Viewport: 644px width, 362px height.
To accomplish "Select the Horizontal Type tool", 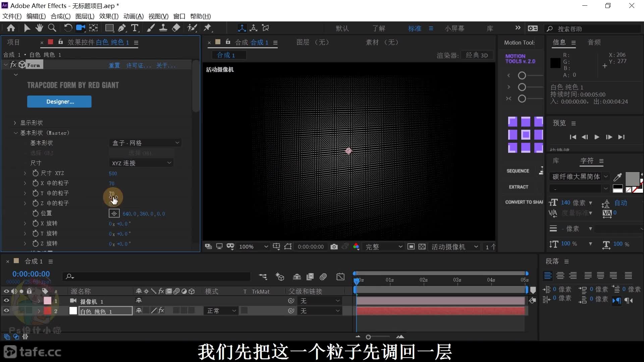I will (x=135, y=28).
